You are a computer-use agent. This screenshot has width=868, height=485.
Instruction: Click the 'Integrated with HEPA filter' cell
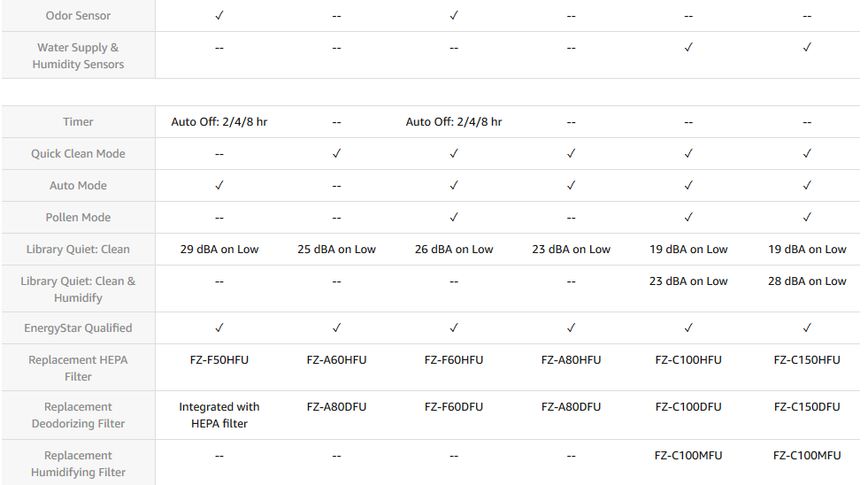tap(219, 415)
